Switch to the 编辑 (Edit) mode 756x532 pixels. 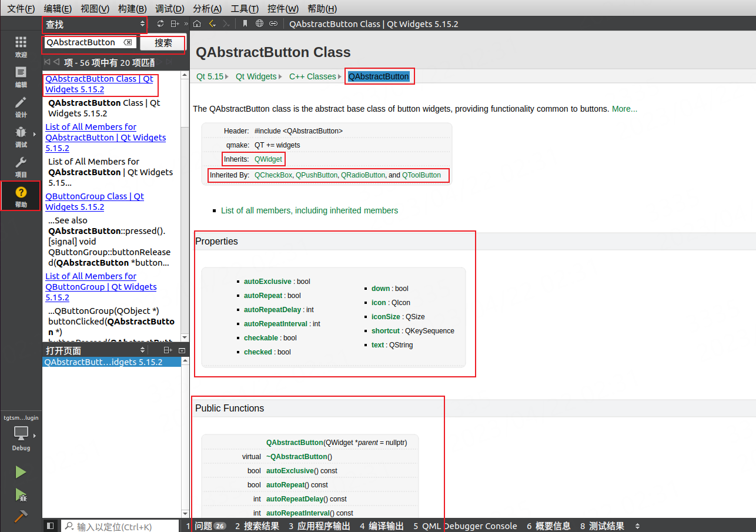coord(21,76)
